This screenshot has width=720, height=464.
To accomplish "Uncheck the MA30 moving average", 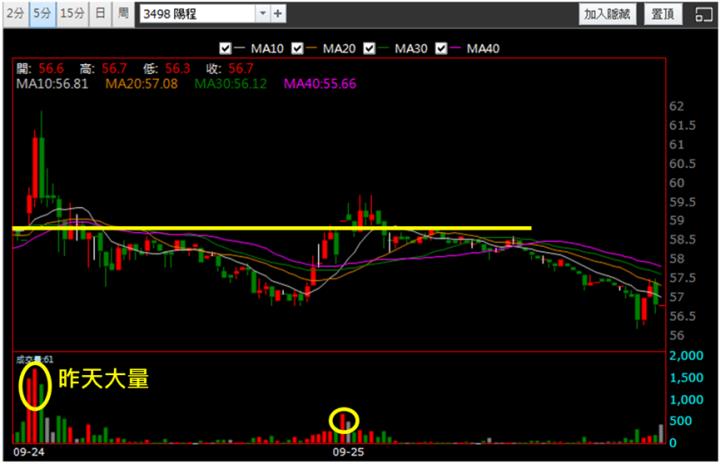I will [x=372, y=48].
